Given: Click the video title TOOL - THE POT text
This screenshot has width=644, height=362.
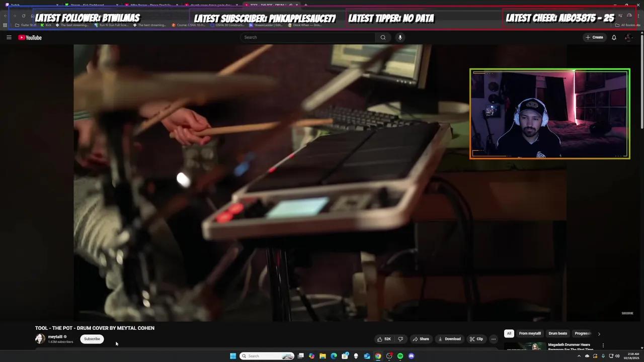Looking at the screenshot, I should tap(95, 328).
